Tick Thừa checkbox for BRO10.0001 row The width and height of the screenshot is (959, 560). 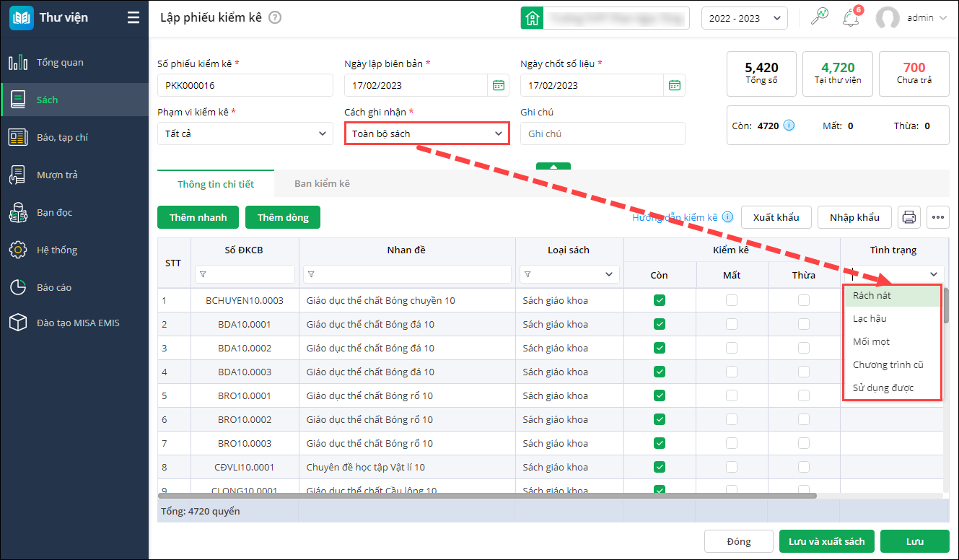coord(804,395)
